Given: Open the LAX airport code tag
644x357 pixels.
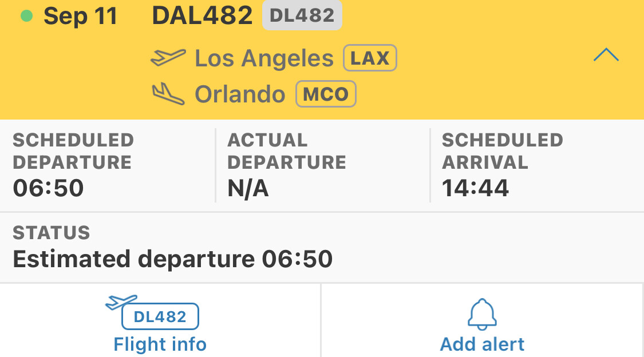Looking at the screenshot, I should point(370,58).
